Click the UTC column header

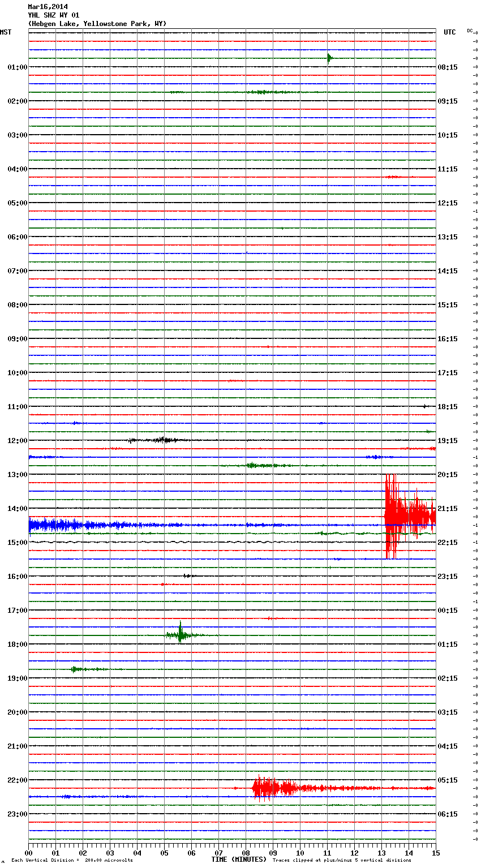450,32
